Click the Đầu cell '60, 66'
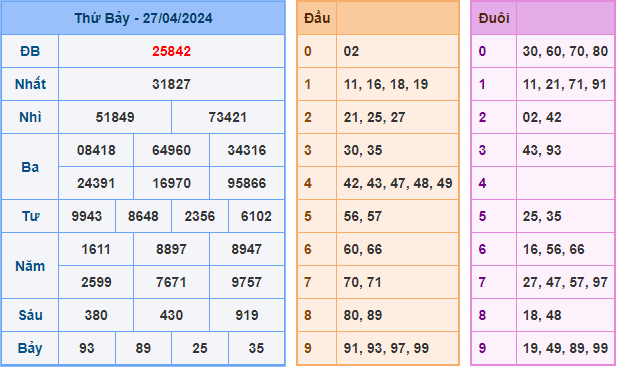 pyautogui.click(x=397, y=249)
